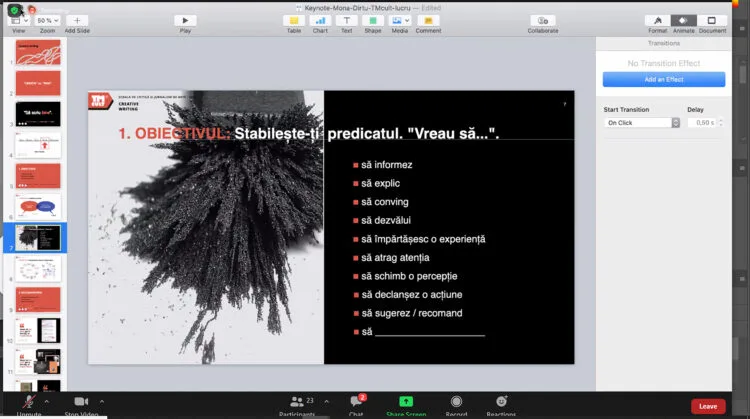Image resolution: width=750 pixels, height=419 pixels.
Task: Click the green Zoom encryption shield icon
Action: click(x=14, y=10)
